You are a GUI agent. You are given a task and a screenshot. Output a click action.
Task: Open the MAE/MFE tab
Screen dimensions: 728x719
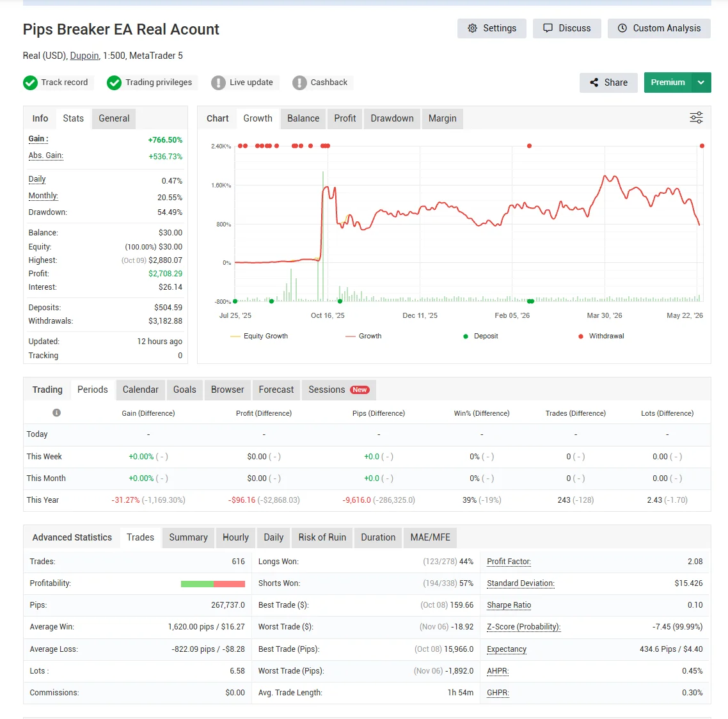[x=431, y=537]
